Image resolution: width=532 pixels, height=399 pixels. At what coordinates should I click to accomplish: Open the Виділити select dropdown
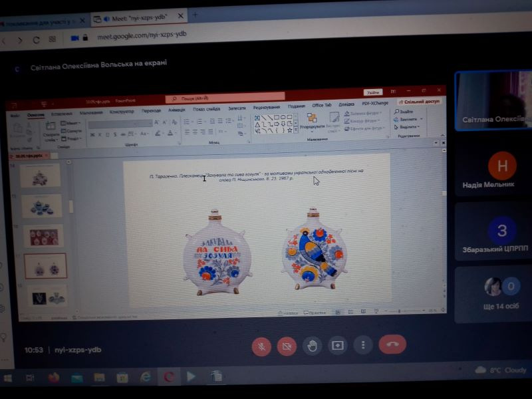[407, 127]
